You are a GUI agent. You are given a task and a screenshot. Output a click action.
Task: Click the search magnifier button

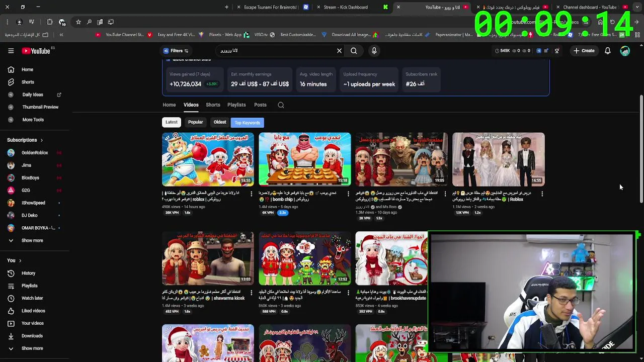(x=354, y=51)
